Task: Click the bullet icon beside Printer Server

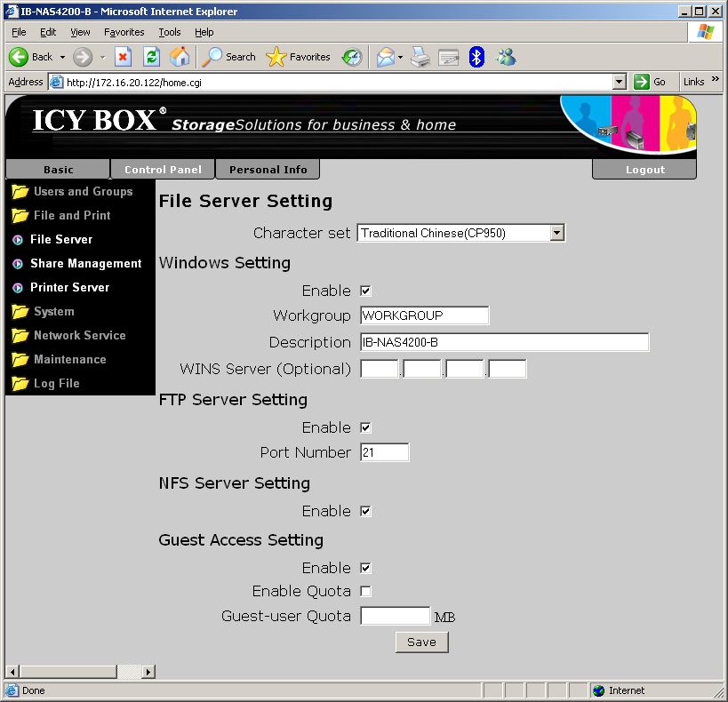Action: coord(18,288)
